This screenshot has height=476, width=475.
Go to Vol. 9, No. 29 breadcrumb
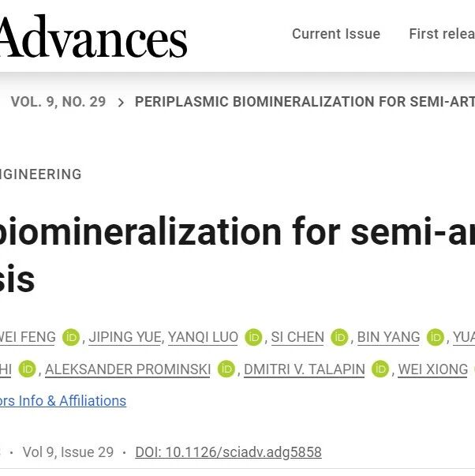pos(58,102)
